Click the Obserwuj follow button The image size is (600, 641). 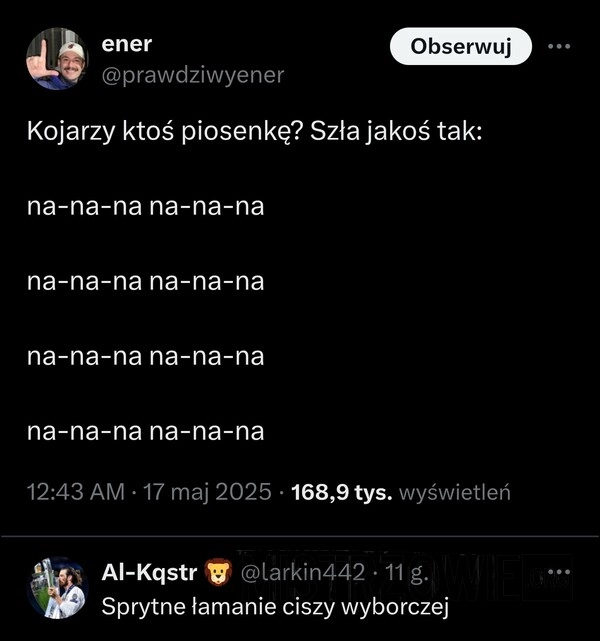[461, 46]
